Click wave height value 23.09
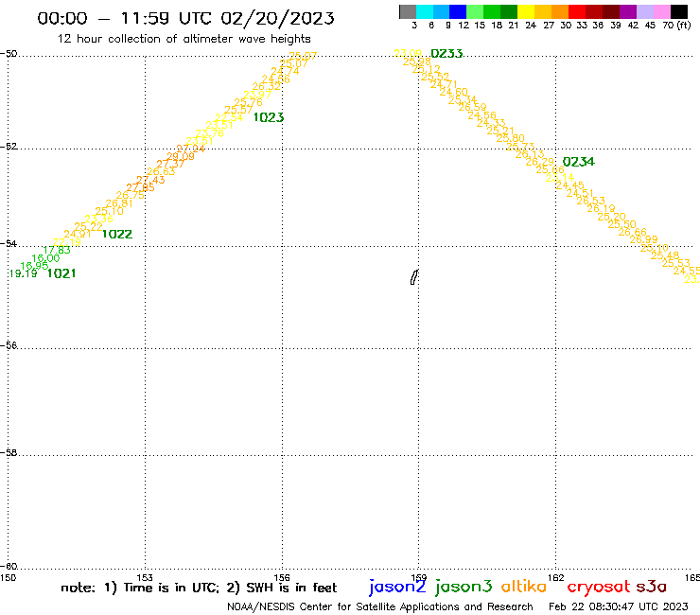This screenshot has height=615, width=700. point(408,54)
